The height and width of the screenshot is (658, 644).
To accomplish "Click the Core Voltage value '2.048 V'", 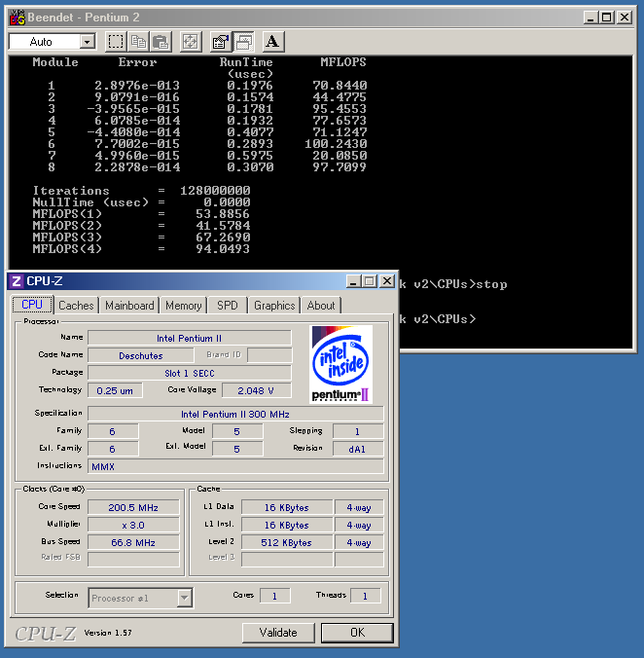I will (x=256, y=390).
